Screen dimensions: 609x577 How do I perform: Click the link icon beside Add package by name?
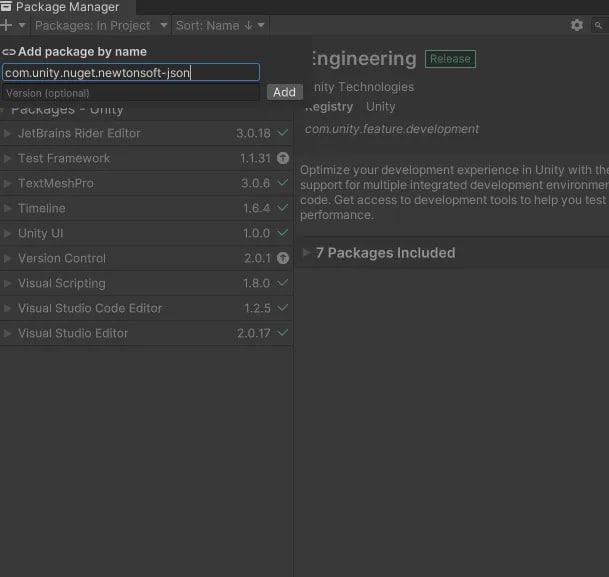9,52
